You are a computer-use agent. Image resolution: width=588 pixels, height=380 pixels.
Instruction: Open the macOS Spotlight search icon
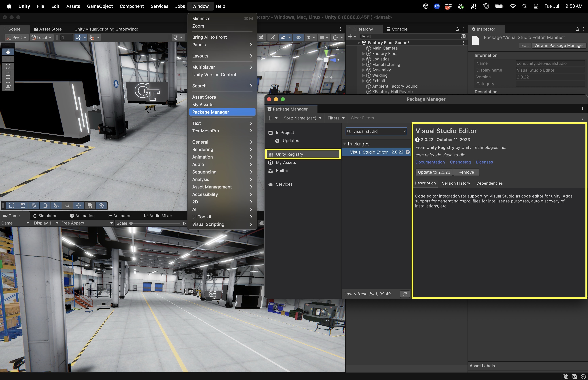(525, 6)
